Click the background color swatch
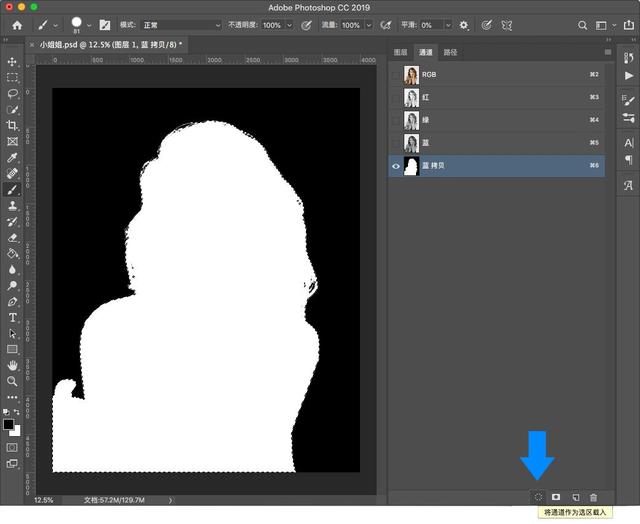The width and height of the screenshot is (640, 524). pos(16,432)
